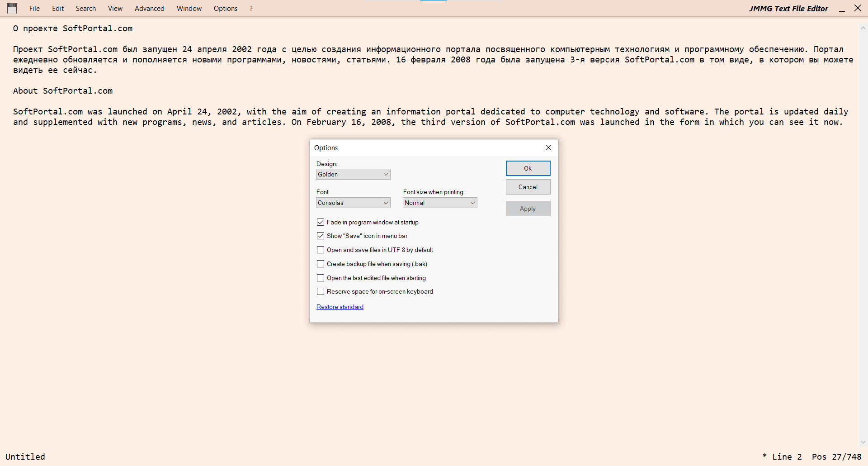Open the Edit menu

(x=58, y=9)
